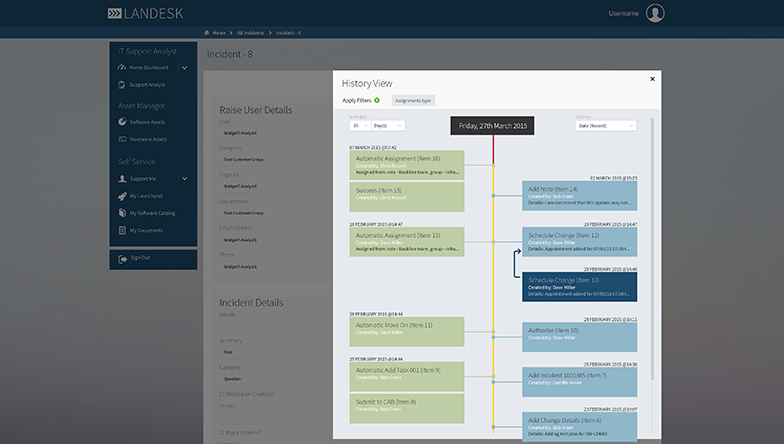Click the History View vertical scrollbar
The image size is (784, 444).
[652, 250]
